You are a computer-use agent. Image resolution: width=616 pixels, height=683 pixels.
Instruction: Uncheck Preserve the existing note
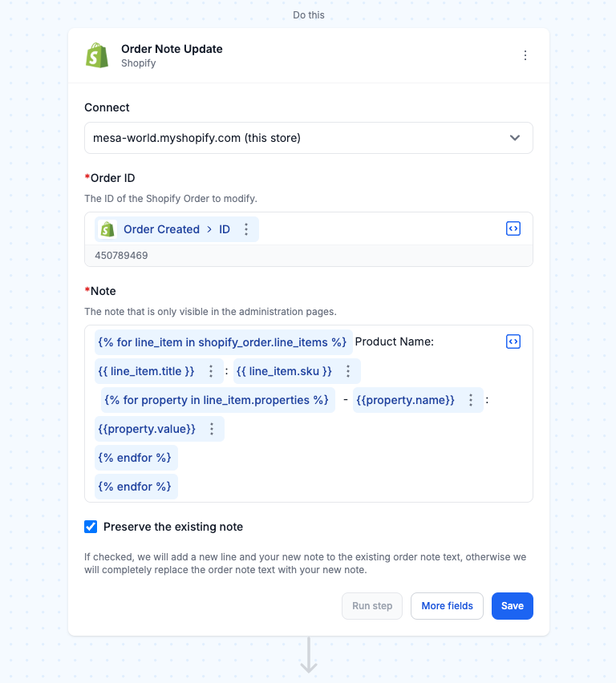click(91, 527)
